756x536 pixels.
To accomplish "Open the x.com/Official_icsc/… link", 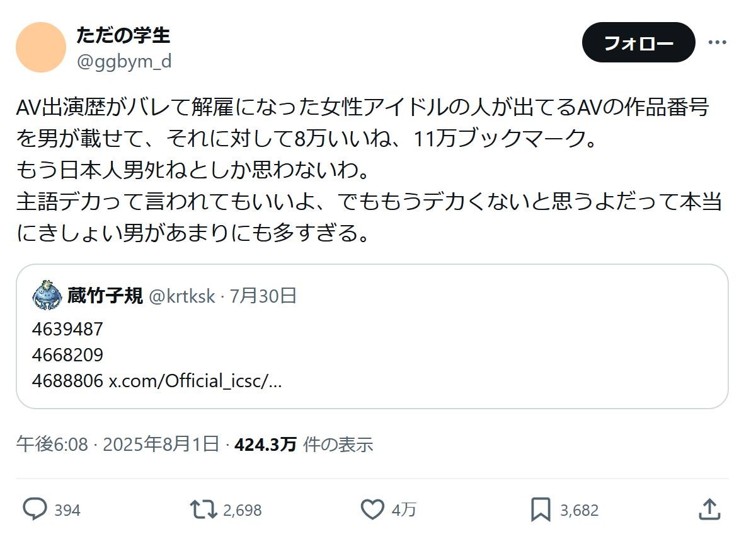I will (195, 381).
